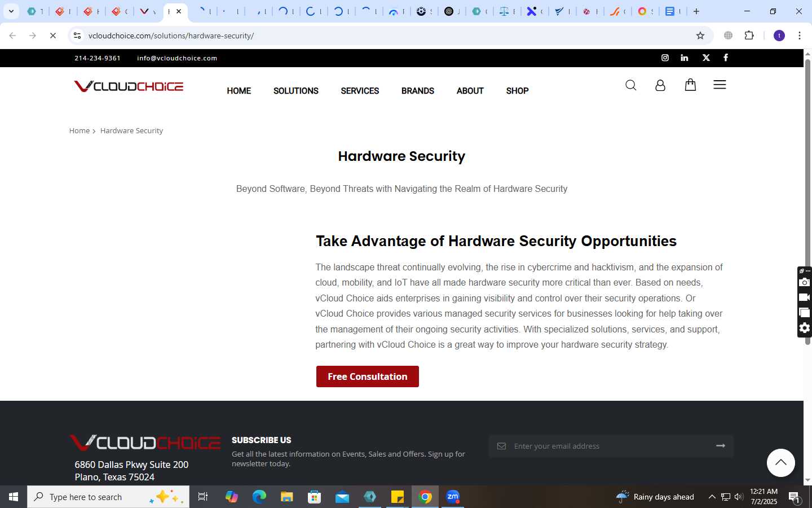Image resolution: width=812 pixels, height=508 pixels.
Task: Open the browser Extensions puzzle icon
Action: click(749, 36)
